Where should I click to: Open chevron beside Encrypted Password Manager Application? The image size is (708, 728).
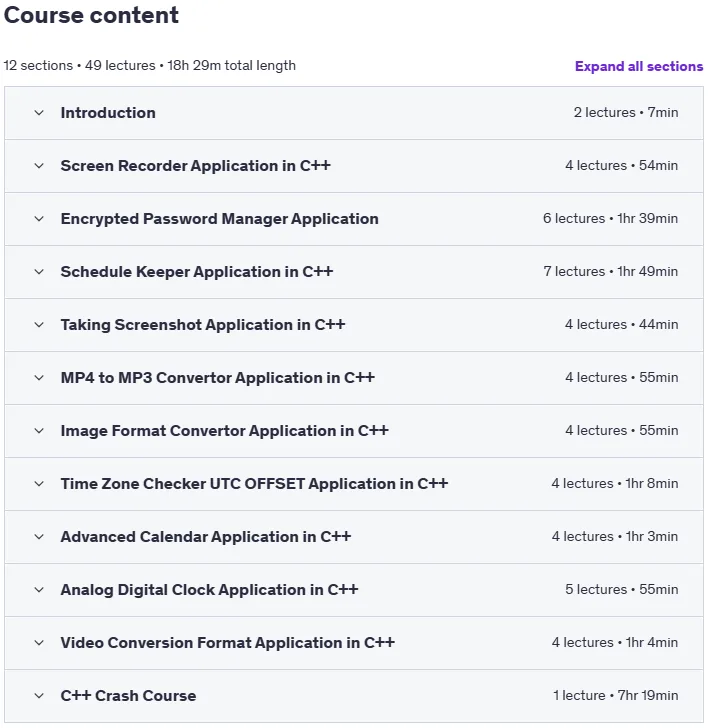coord(39,219)
